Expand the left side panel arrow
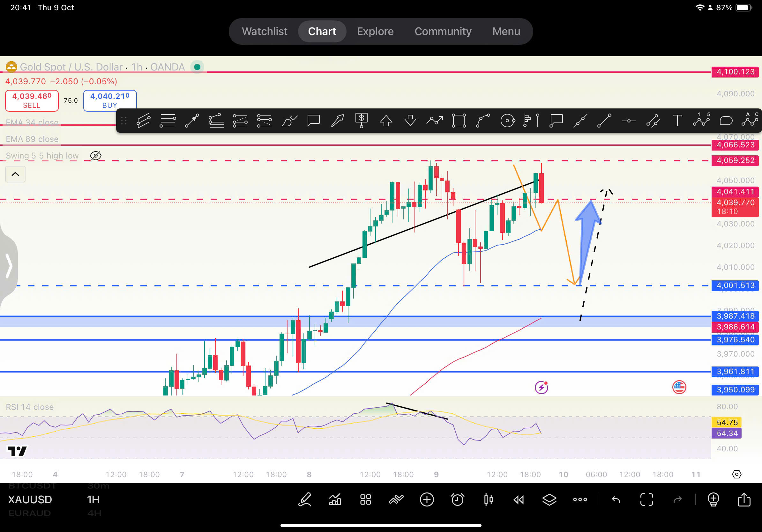This screenshot has width=762, height=532. tap(9, 266)
